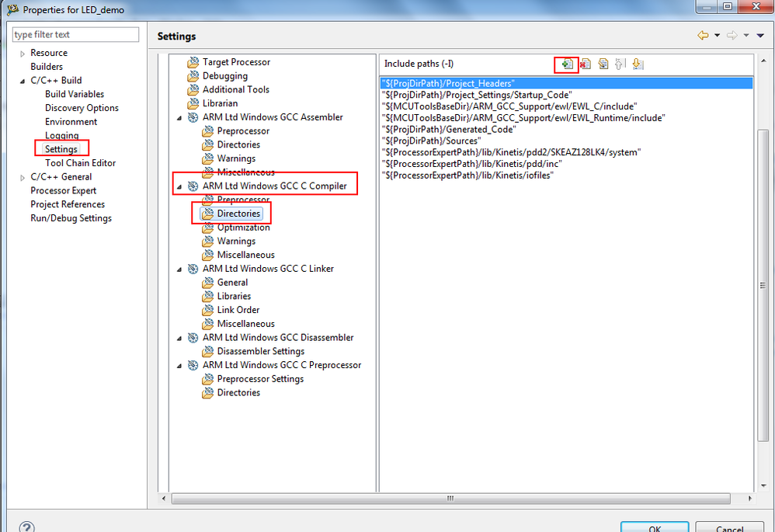Open back navigation history dropdown
Screen dimensions: 775x532
point(717,36)
